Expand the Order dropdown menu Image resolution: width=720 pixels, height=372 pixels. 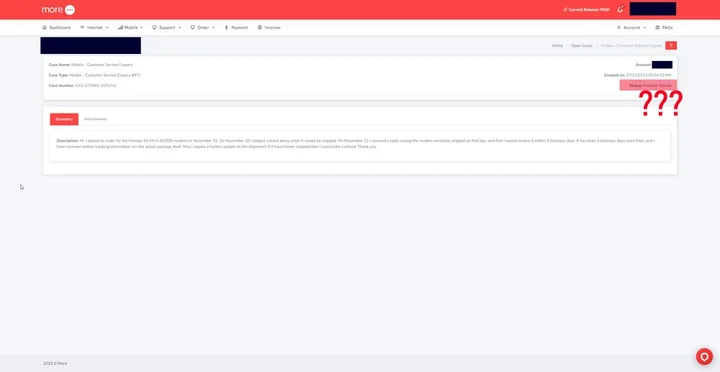pyautogui.click(x=202, y=28)
